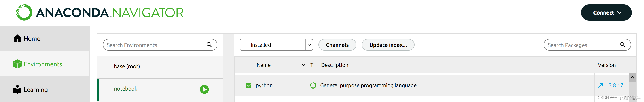The image size is (644, 102).
Task: Click the python package type circle icon
Action: [x=313, y=85]
